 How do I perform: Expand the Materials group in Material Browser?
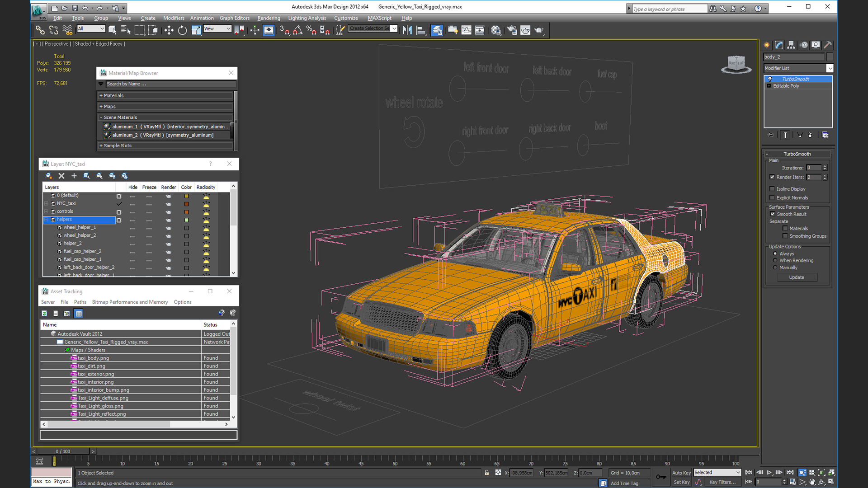165,95
